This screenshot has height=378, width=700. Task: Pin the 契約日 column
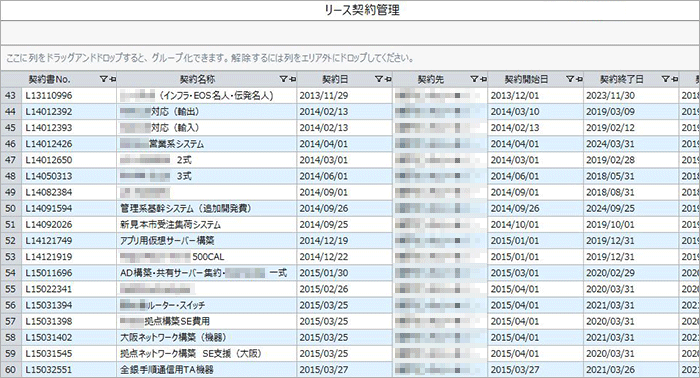tap(388, 79)
